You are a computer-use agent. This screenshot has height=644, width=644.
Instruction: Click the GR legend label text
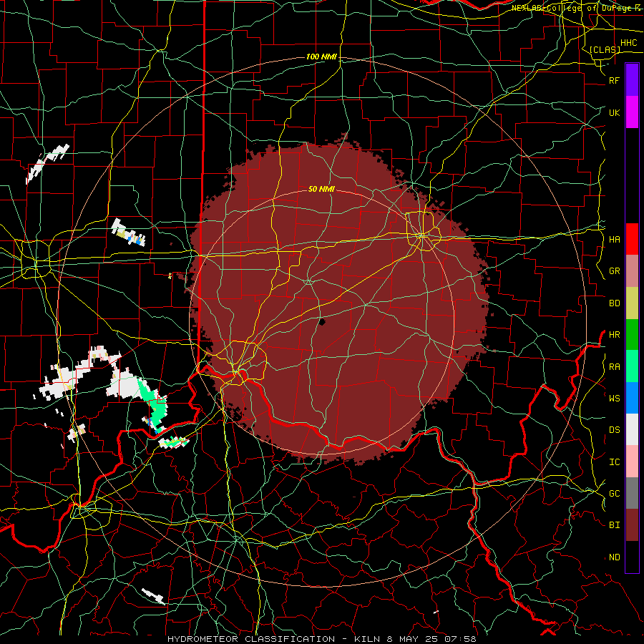(x=614, y=271)
